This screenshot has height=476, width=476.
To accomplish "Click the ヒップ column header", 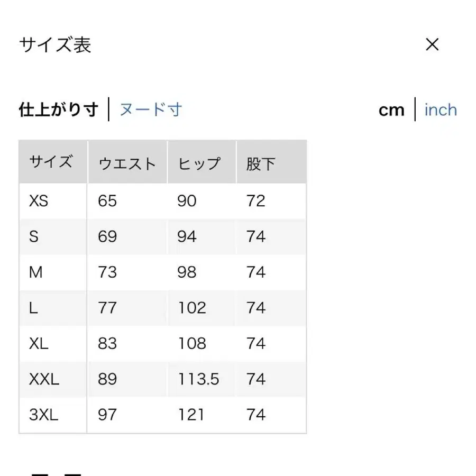I will click(x=199, y=163).
